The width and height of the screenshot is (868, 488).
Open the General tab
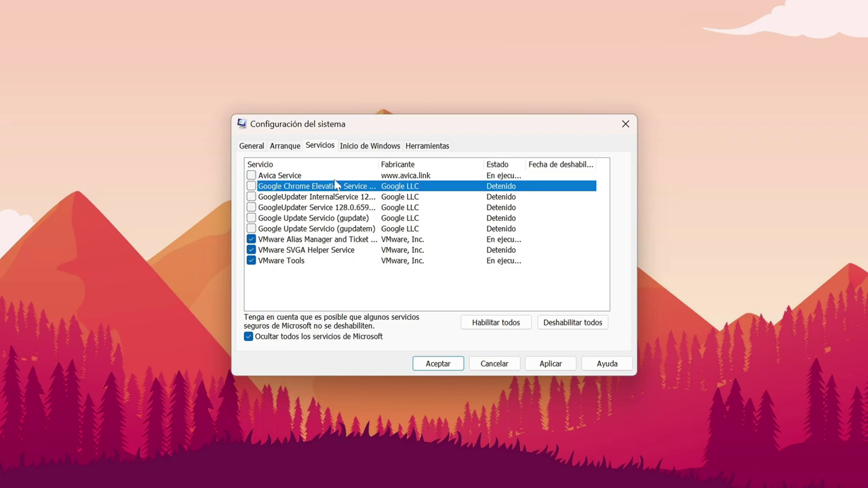(252, 146)
